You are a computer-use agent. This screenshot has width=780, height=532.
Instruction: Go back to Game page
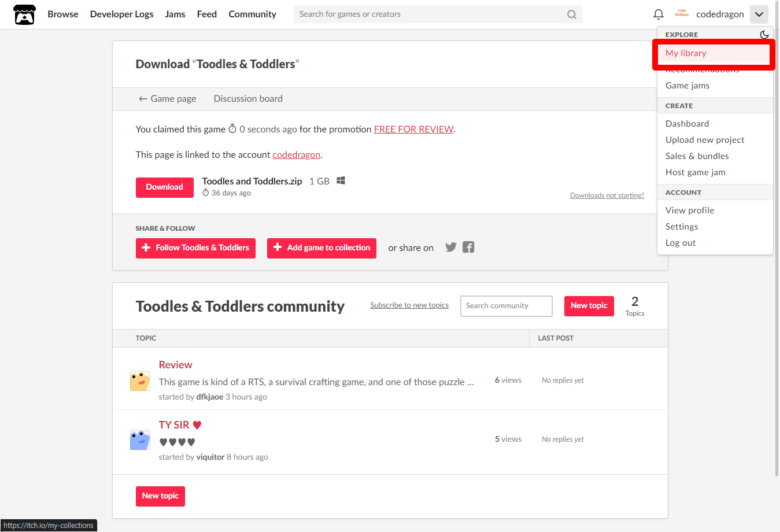click(167, 99)
